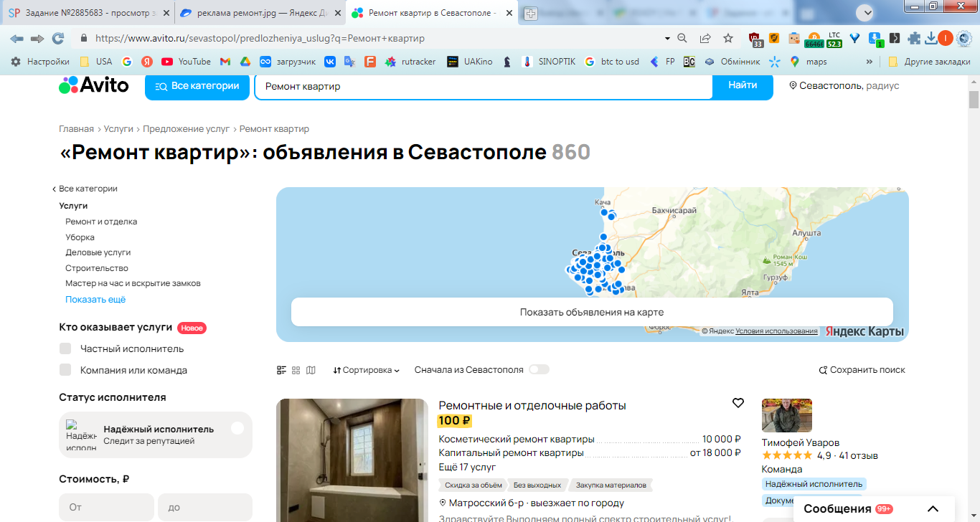Select 'Уборка' category
This screenshot has width=980, height=522.
point(80,237)
